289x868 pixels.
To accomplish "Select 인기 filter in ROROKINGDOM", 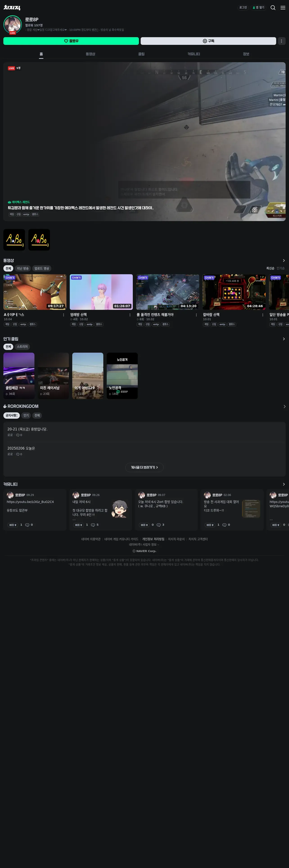I will pos(26,416).
